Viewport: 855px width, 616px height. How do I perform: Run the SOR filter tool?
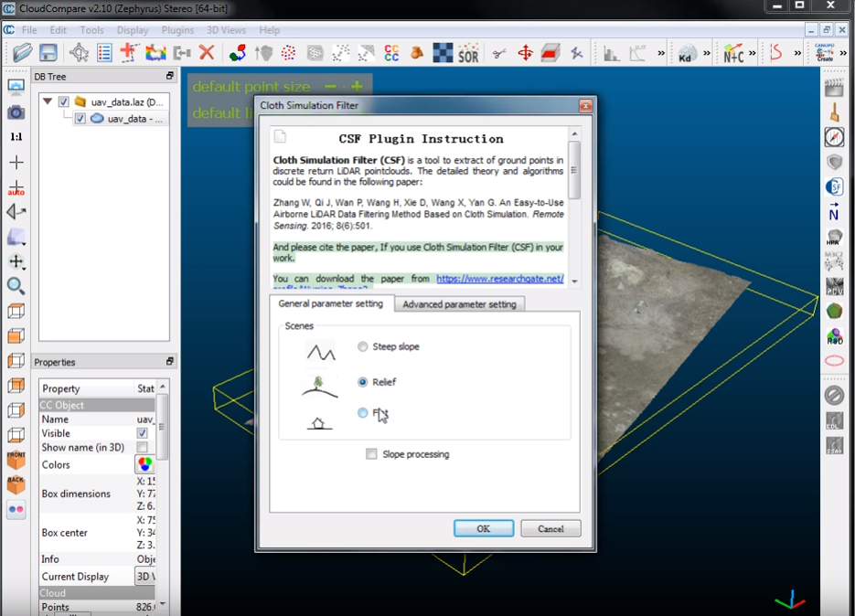pos(468,53)
